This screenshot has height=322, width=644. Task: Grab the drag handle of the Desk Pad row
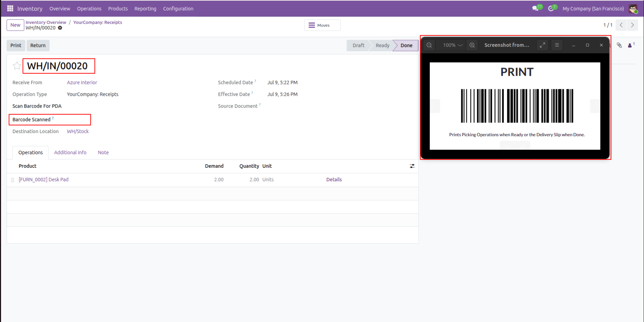pyautogui.click(x=13, y=180)
